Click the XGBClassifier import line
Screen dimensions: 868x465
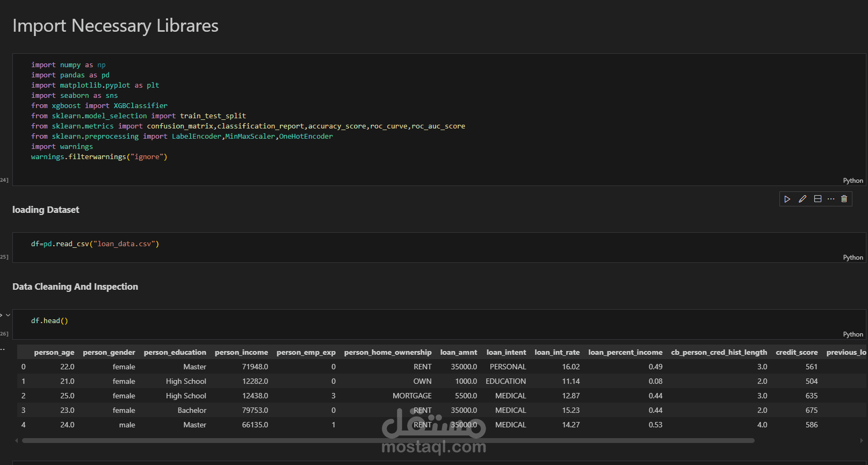[x=99, y=106]
